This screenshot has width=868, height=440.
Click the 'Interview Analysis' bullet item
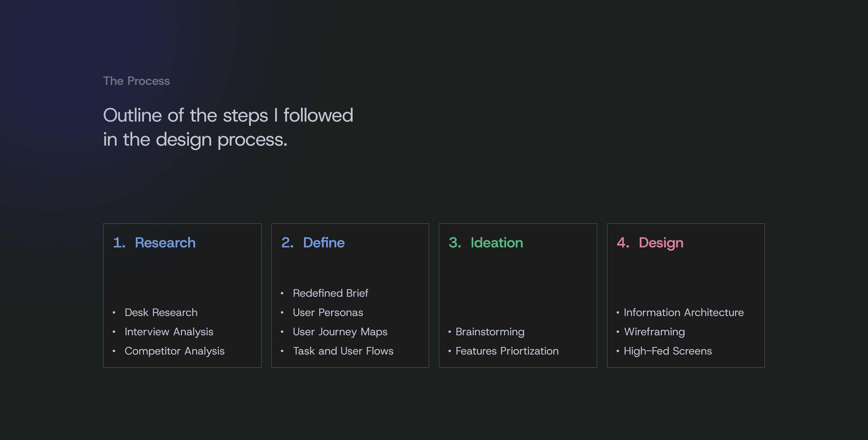(x=168, y=332)
